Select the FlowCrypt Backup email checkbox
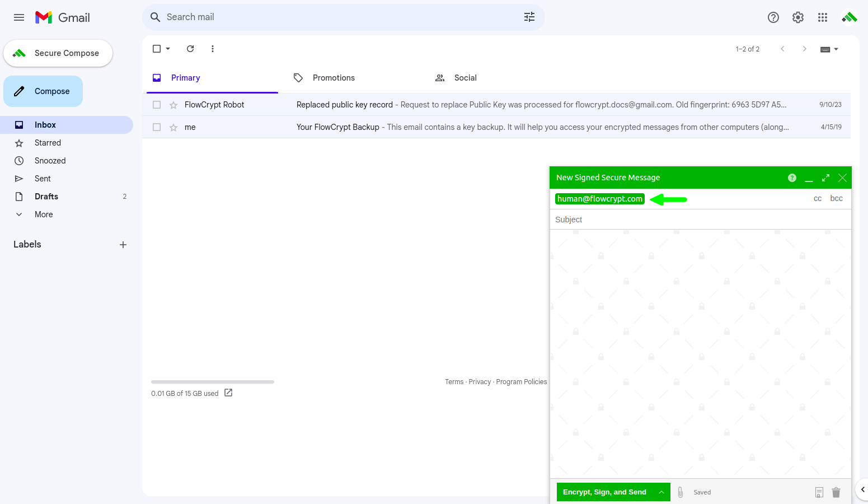Image resolution: width=868 pixels, height=504 pixels. coord(157,127)
